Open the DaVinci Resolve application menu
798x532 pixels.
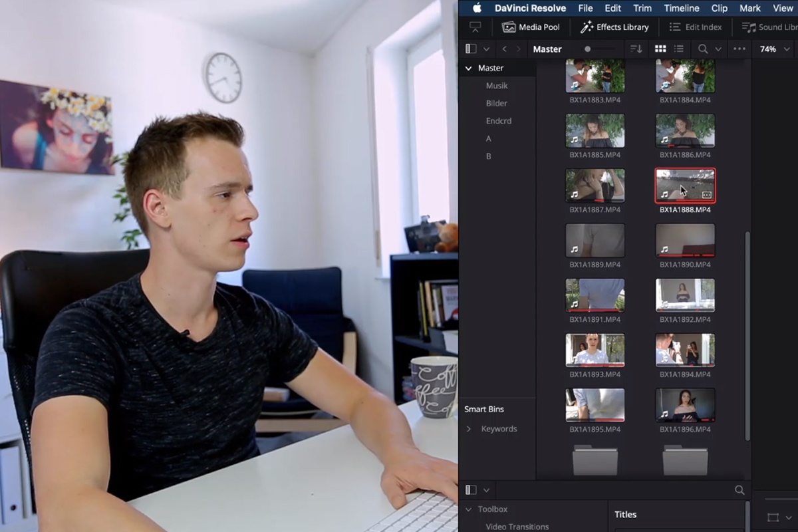pyautogui.click(x=530, y=8)
